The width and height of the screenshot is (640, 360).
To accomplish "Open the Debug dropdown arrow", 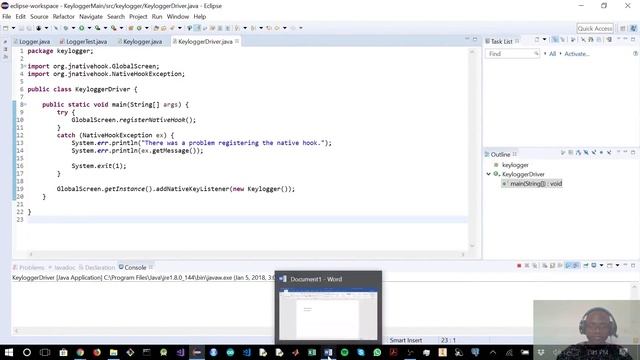I will click(73, 28).
